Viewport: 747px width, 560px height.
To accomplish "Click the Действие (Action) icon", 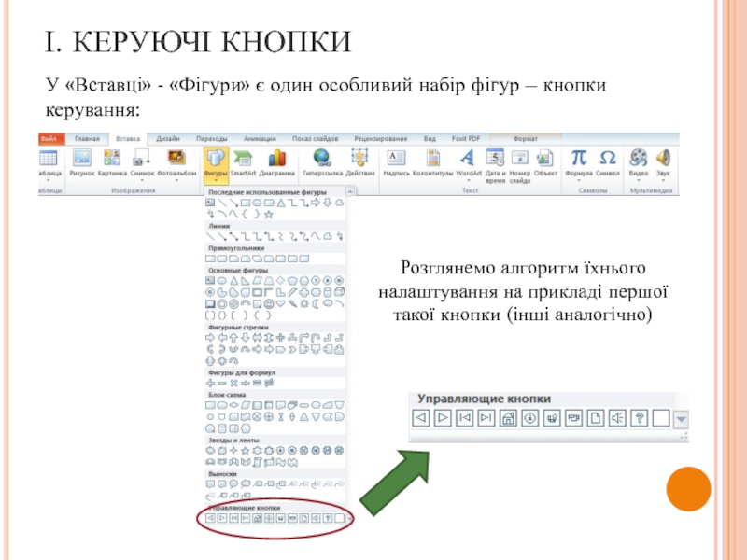I will pyautogui.click(x=359, y=158).
